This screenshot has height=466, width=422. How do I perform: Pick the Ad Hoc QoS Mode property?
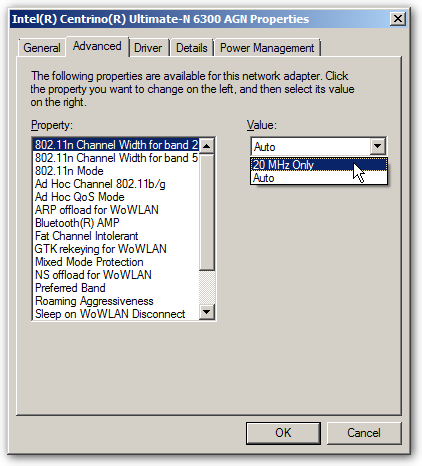point(116,197)
